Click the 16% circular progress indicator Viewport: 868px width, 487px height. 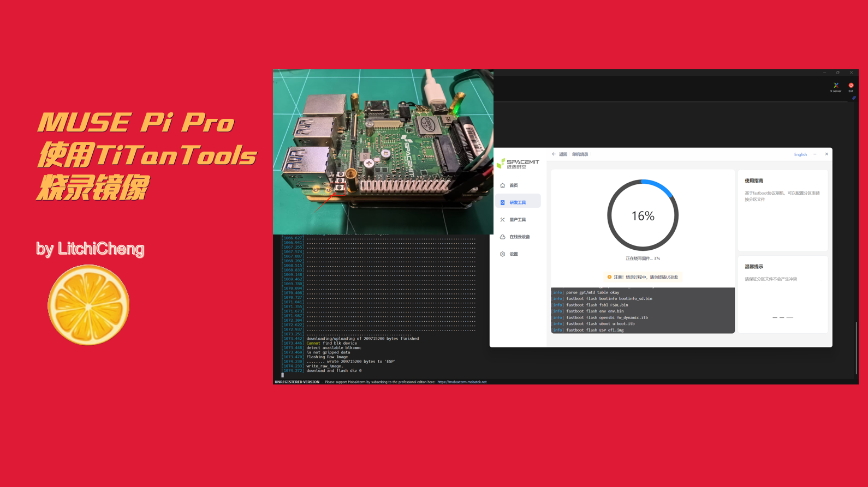click(643, 215)
